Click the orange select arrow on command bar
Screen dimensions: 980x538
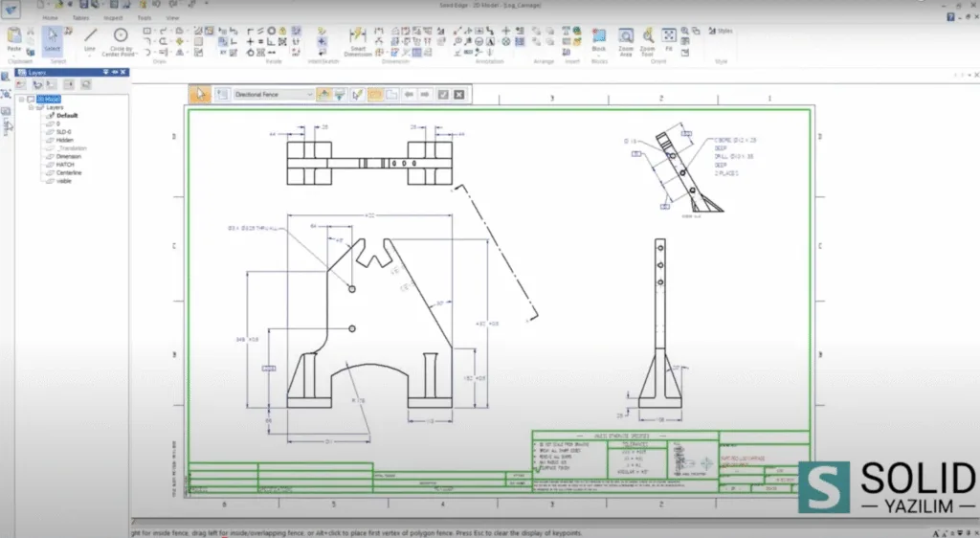200,95
